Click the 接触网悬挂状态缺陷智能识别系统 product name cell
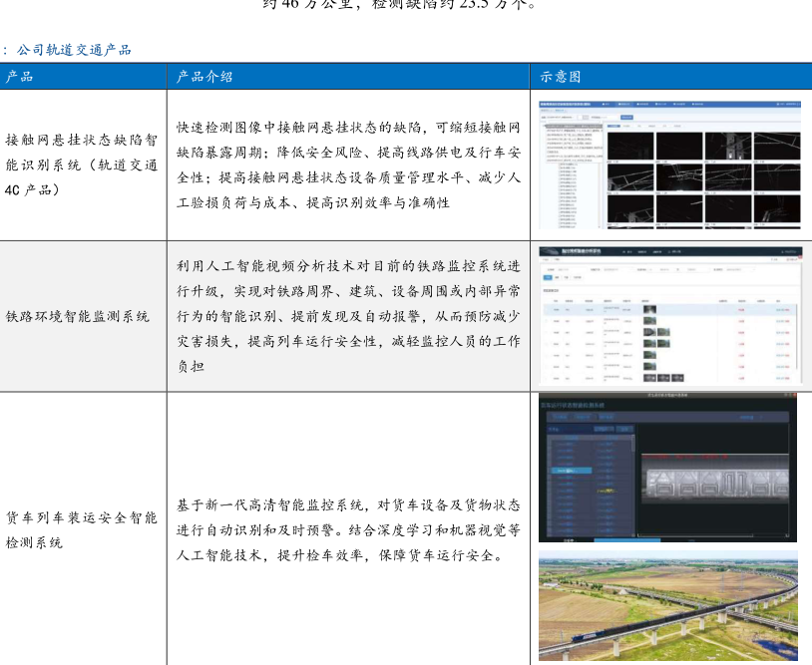This screenshot has height=665, width=812. pos(82,164)
